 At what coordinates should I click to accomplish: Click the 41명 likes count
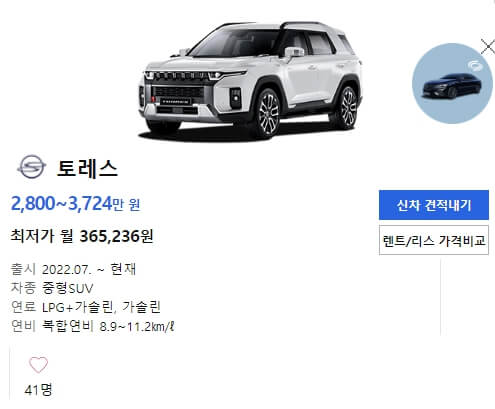[38, 389]
